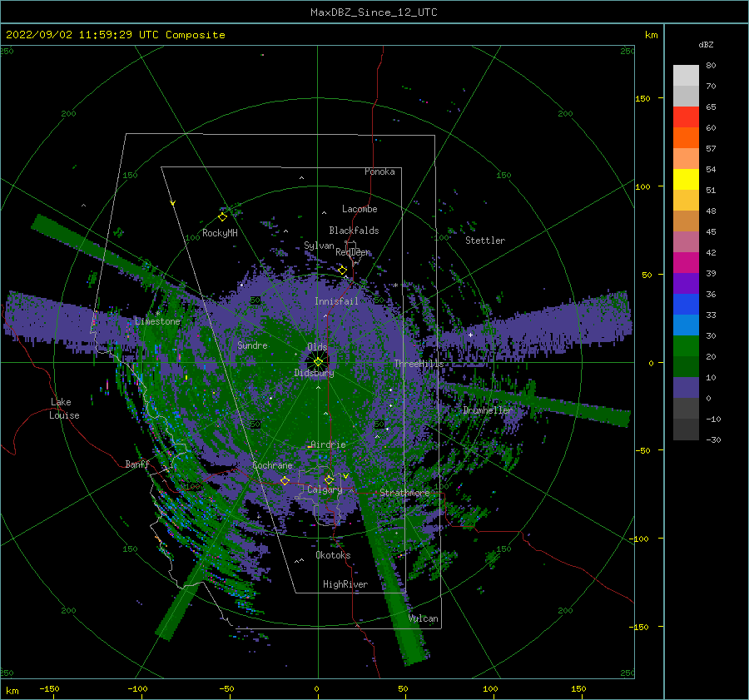The width and height of the screenshot is (749, 700).
Task: Pick the violet 36–39 dBZ legend swatch
Action: coord(686,283)
